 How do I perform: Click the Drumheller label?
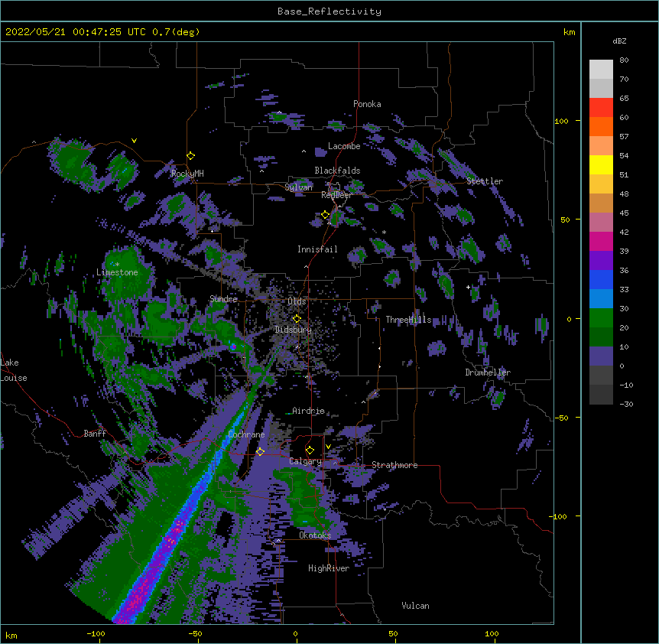point(488,372)
